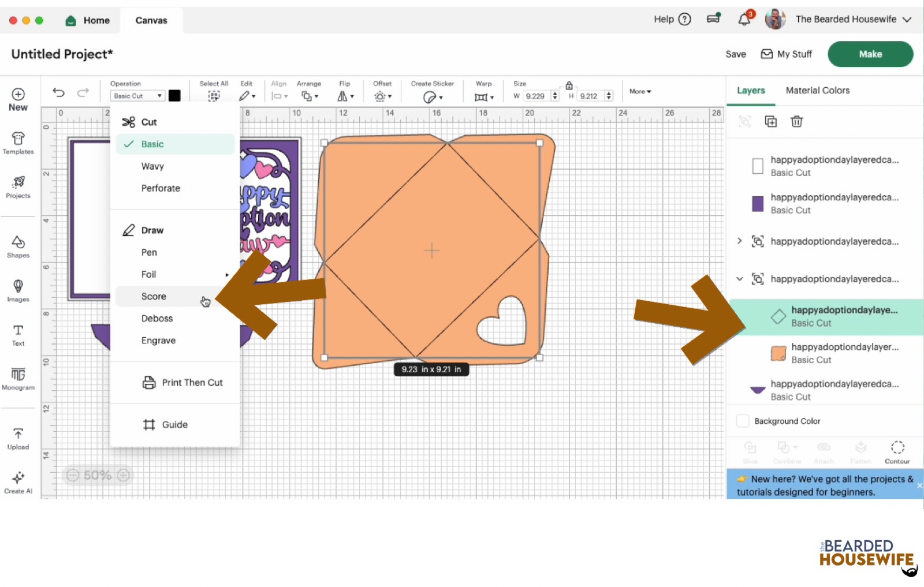Image resolution: width=924 pixels, height=587 pixels.
Task: Toggle the size lock aspect ratio
Action: click(x=569, y=85)
